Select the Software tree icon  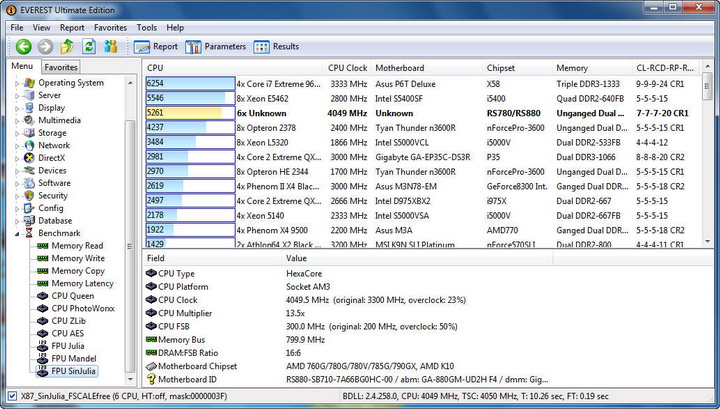[x=29, y=183]
